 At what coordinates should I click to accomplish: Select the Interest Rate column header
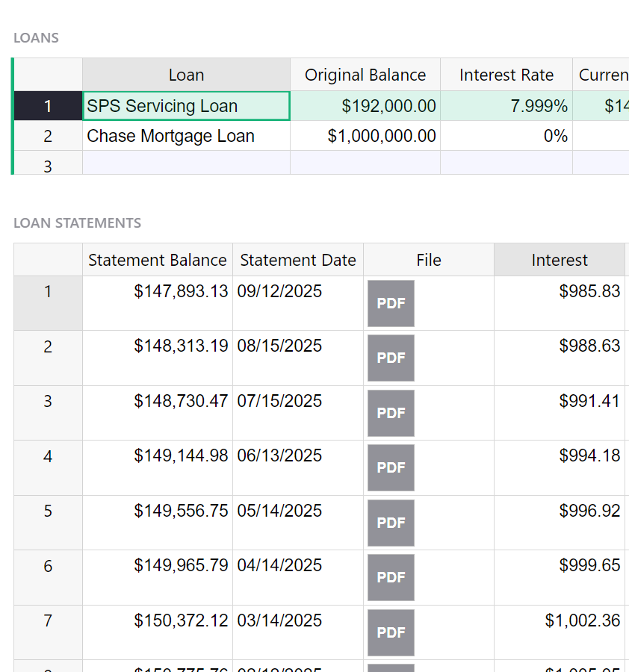point(506,75)
